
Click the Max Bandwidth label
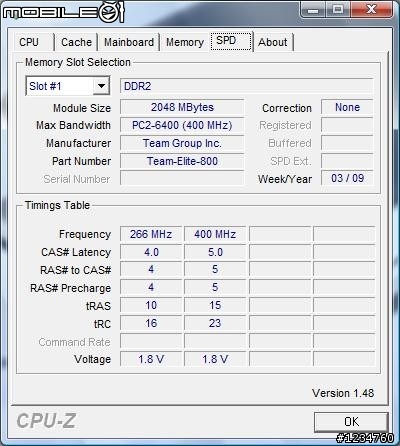[73, 125]
